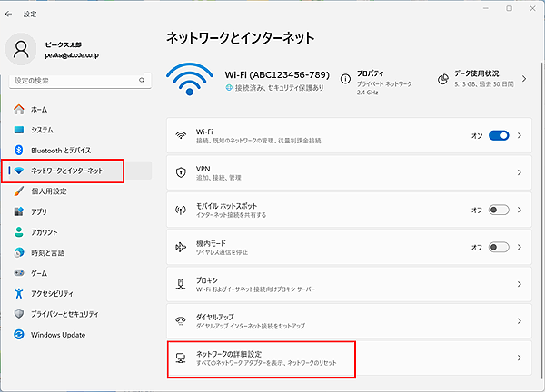
Task: Open 個人用設定 in the sidebar
Action: pos(49,191)
